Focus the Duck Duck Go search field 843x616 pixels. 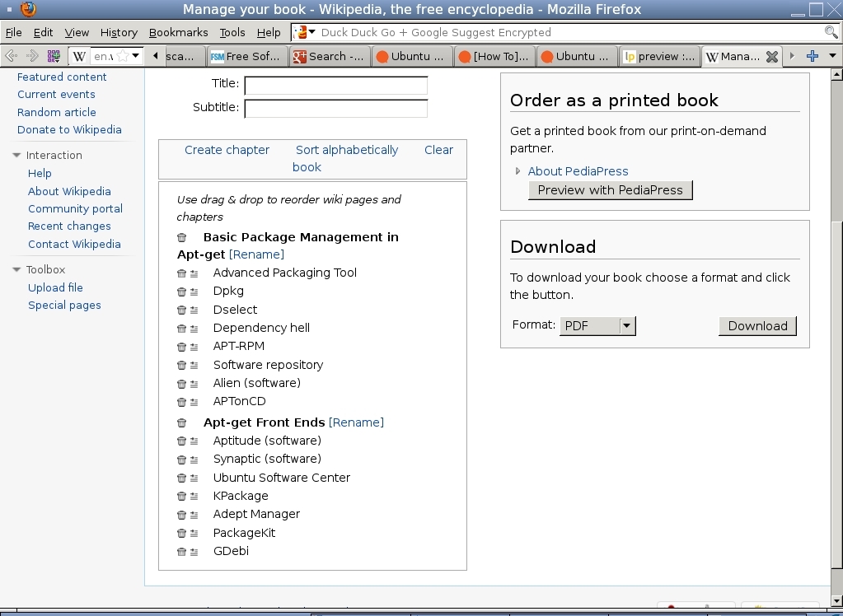click(571, 33)
